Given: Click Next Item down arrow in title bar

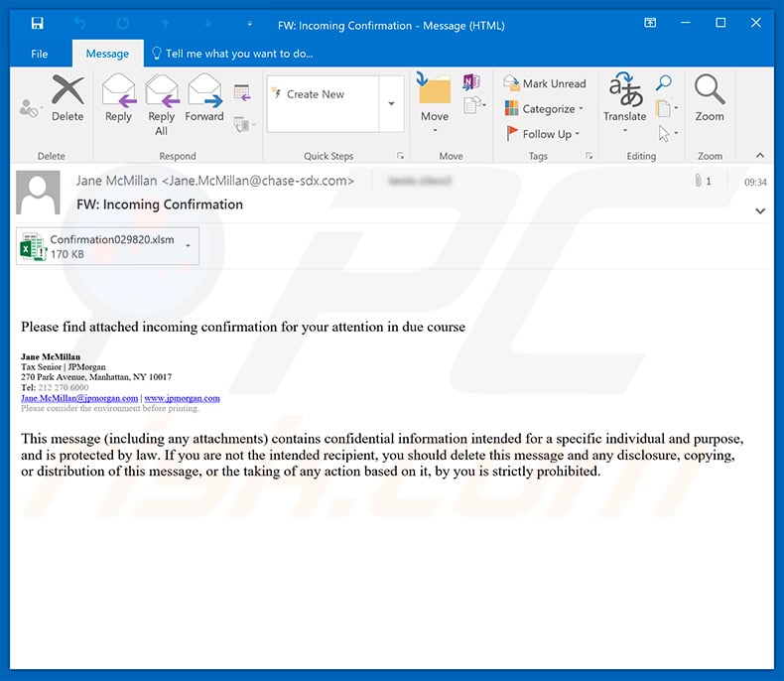Looking at the screenshot, I should pos(208,24).
